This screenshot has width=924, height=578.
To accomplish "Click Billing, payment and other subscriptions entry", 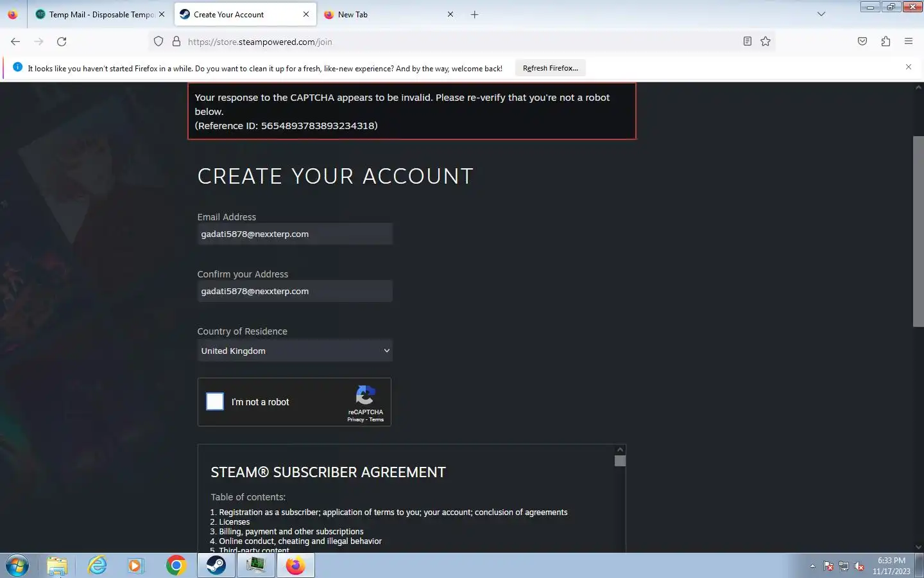I will pyautogui.click(x=291, y=532).
